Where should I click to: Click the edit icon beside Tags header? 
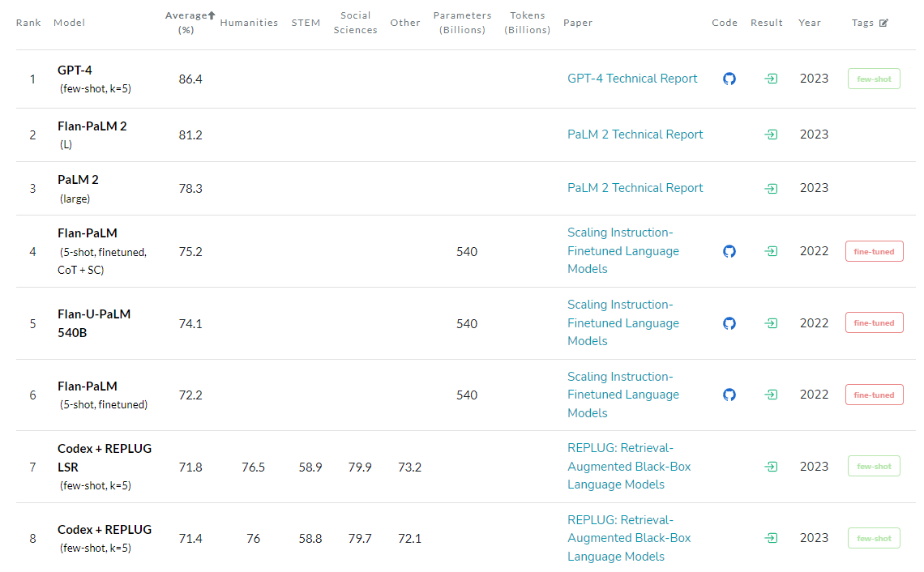(883, 23)
